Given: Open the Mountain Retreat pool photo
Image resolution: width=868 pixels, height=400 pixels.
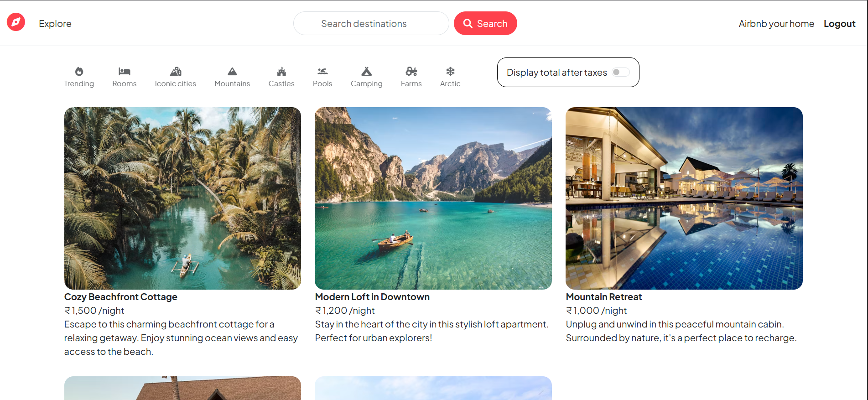Looking at the screenshot, I should [x=684, y=198].
